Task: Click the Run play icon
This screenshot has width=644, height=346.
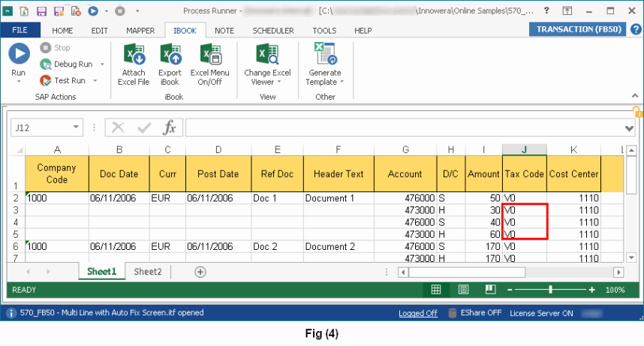Action: tap(19, 53)
